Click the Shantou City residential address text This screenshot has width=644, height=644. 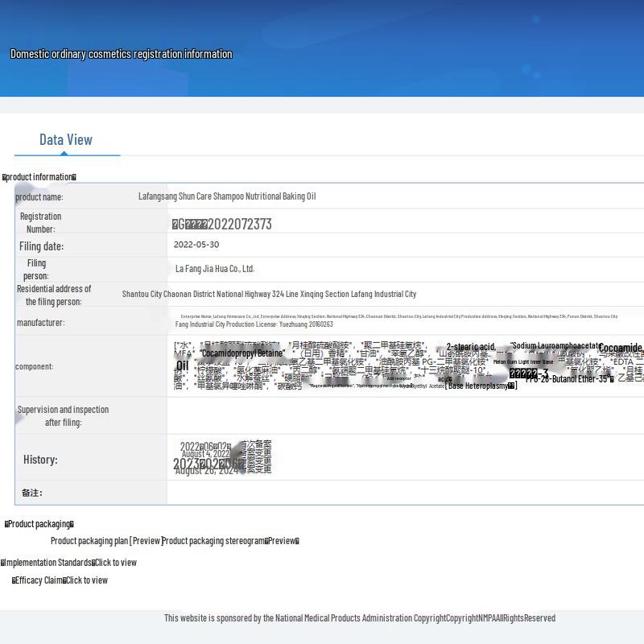coord(269,295)
